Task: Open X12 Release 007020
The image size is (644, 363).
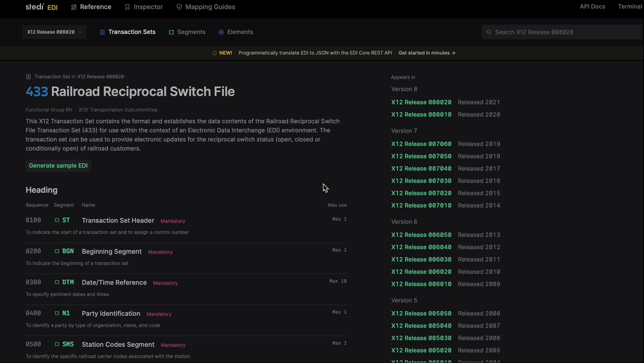Action: (x=421, y=193)
